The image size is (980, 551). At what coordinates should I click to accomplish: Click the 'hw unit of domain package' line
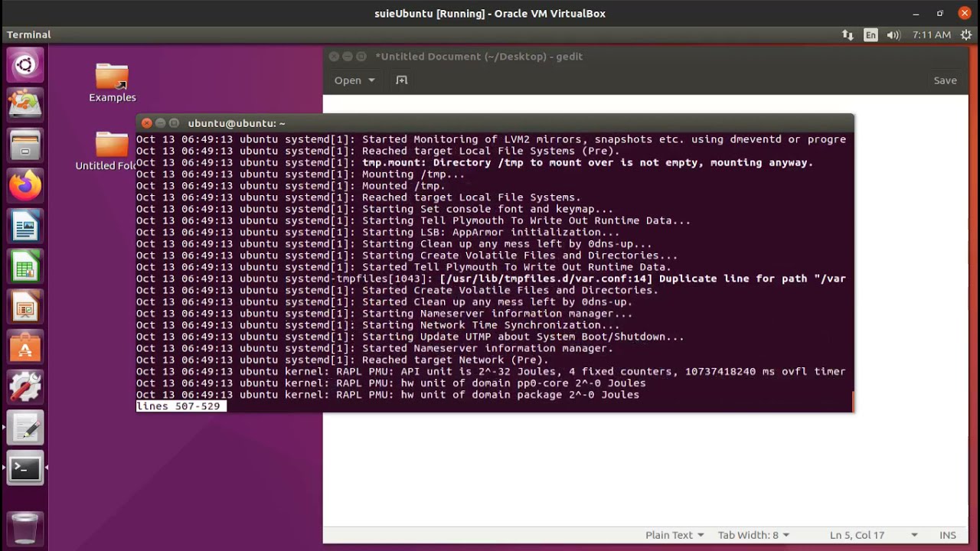tap(387, 395)
